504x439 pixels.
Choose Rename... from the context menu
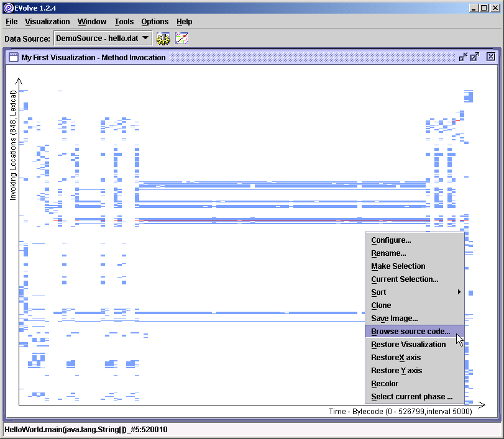click(x=415, y=253)
